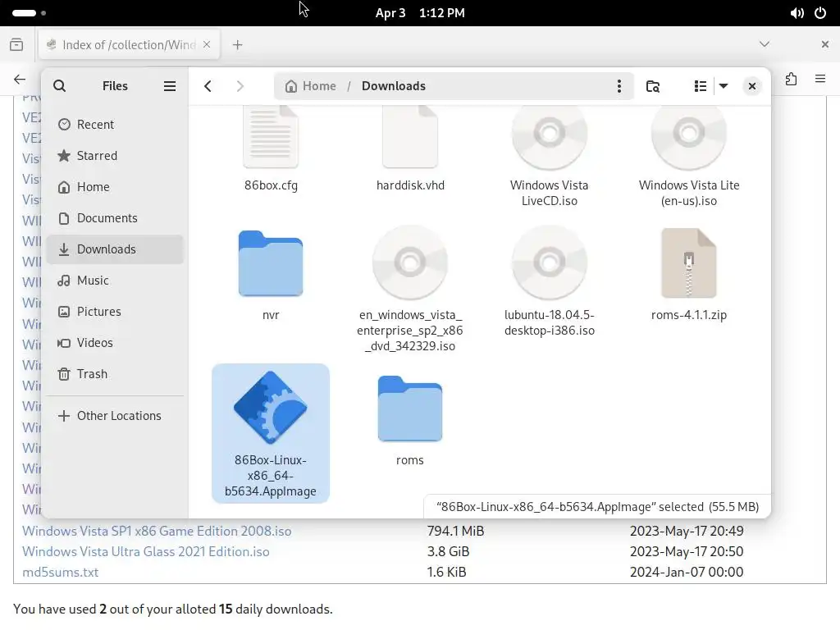This screenshot has height=630, width=840.
Task: Open Windows Vista Ultra Glass 2021 link
Action: (146, 551)
